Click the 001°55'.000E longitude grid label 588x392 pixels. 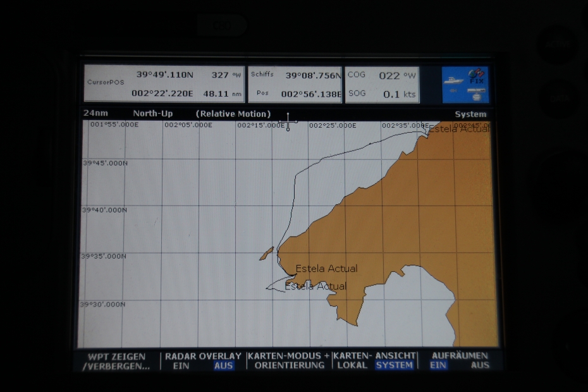[114, 125]
